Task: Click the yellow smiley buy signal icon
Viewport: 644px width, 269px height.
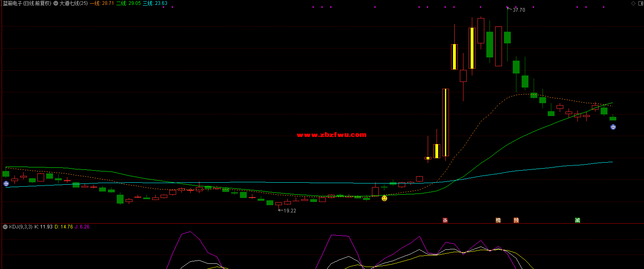Action: tap(384, 198)
